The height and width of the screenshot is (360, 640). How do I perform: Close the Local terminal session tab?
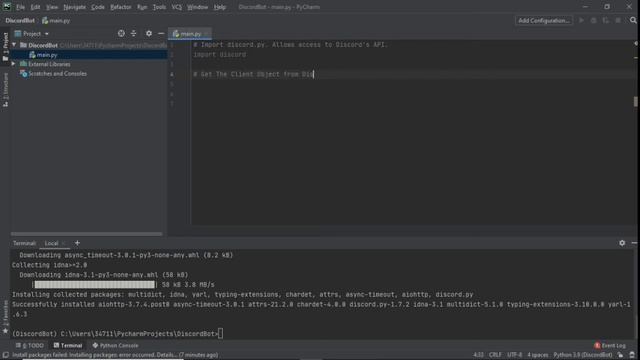point(64,243)
